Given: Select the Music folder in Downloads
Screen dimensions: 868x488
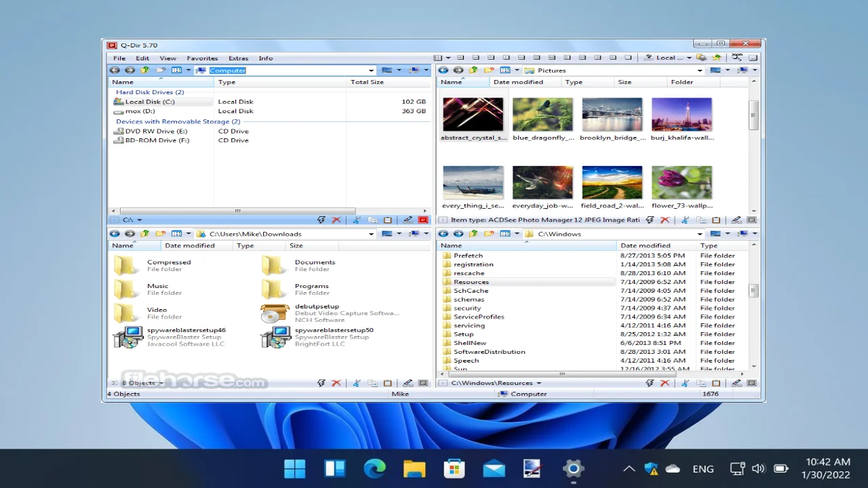Looking at the screenshot, I should pos(148,289).
